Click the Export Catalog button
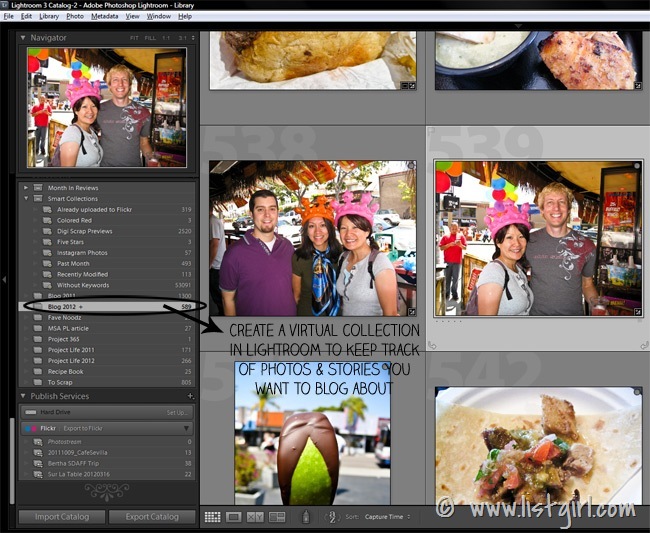 pyautogui.click(x=151, y=517)
